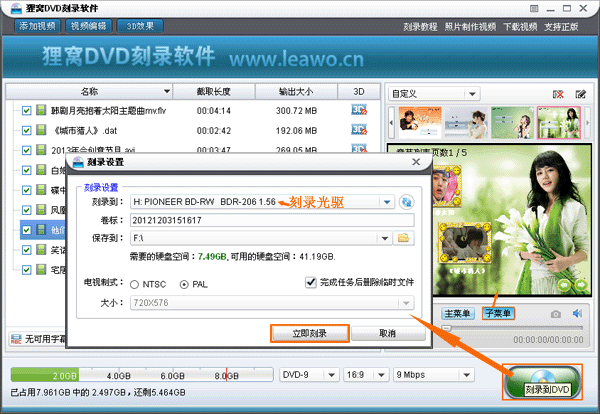Open the 16:9 aspect ratio dropdown
The image size is (600, 414).
point(381,375)
